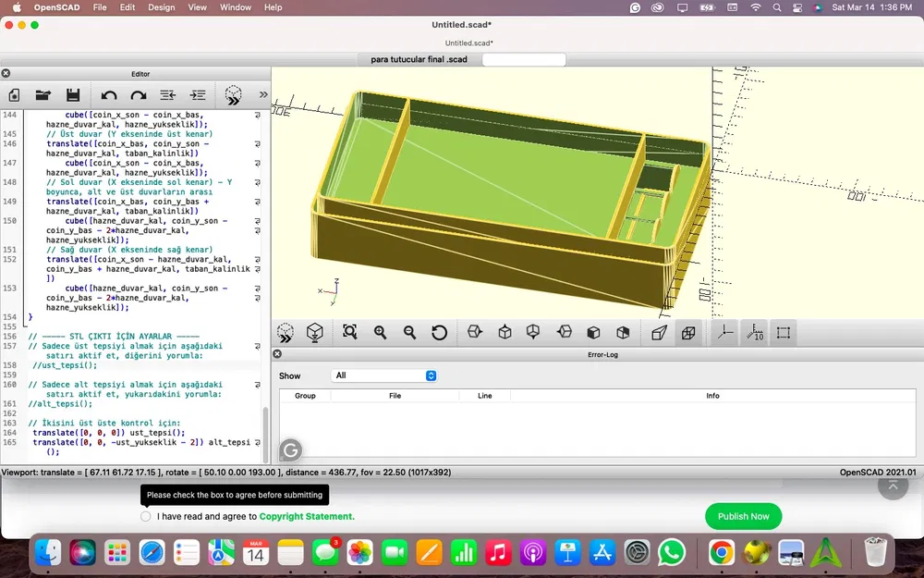Click the Unindent icon in editor toolbar
Image resolution: width=924 pixels, height=578 pixels.
tap(168, 94)
